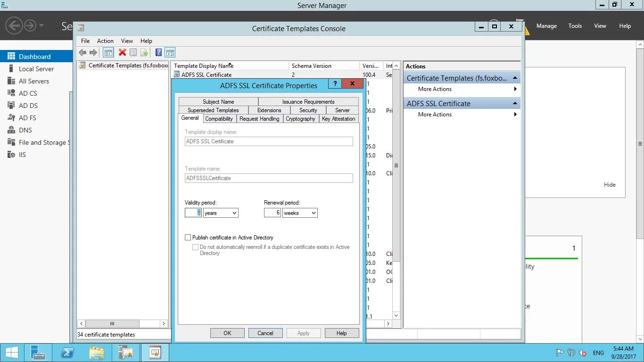The height and width of the screenshot is (362, 644).
Task: Click the DNS role icon in sidebar
Action: [x=11, y=130]
